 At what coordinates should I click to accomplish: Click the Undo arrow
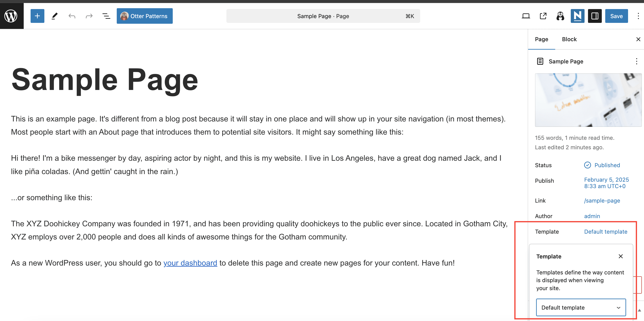[72, 16]
